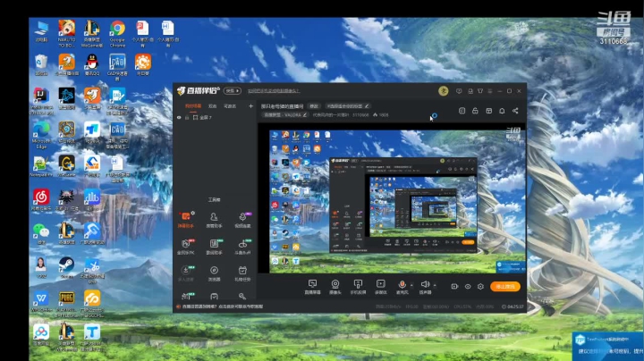This screenshot has height=361, width=644.
Task: Open the NetEase Cloud Music desktop icon
Action: [41, 200]
